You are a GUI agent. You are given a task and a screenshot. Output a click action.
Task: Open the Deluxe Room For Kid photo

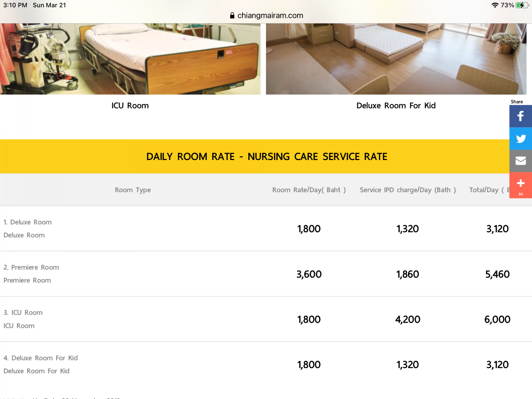(396, 59)
